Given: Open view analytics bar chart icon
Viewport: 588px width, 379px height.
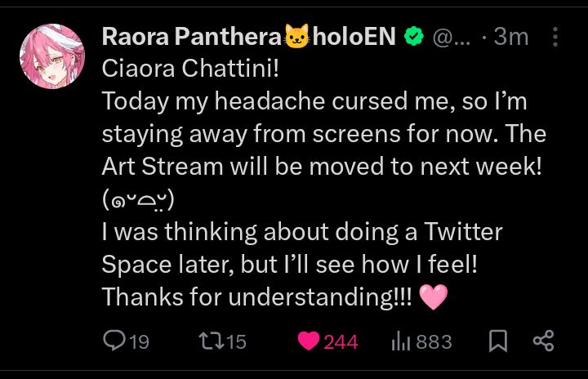Looking at the screenshot, I should coord(400,341).
